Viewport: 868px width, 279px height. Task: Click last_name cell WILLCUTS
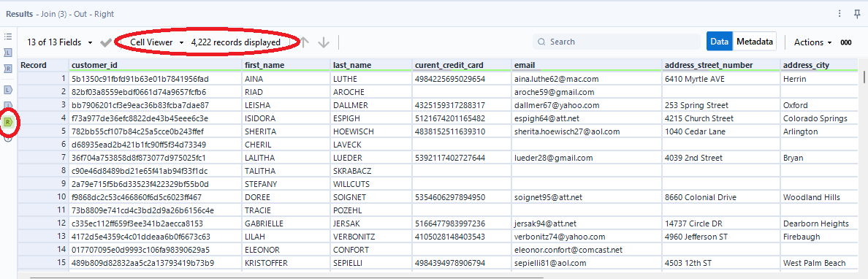coord(371,184)
